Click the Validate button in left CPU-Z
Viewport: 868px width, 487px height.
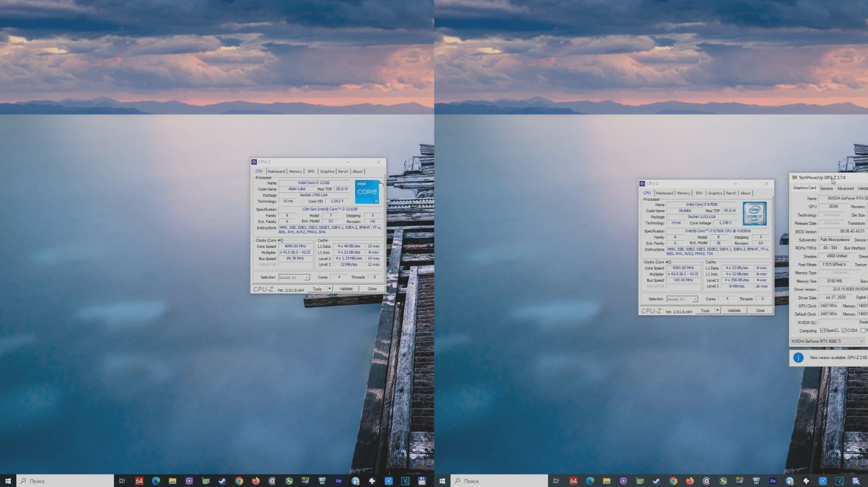click(x=346, y=289)
